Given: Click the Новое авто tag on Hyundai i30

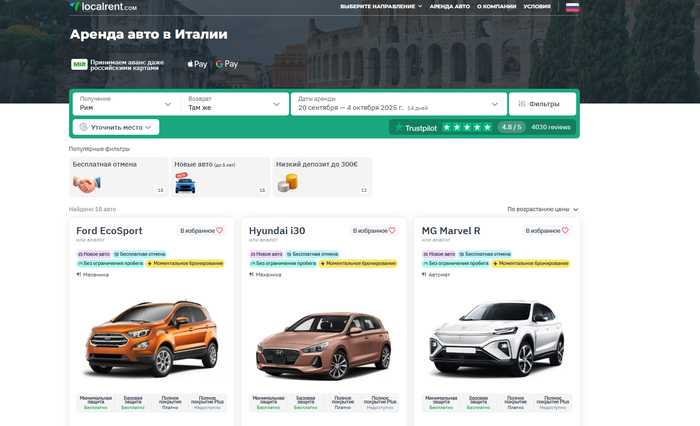Looking at the screenshot, I should pyautogui.click(x=267, y=254).
